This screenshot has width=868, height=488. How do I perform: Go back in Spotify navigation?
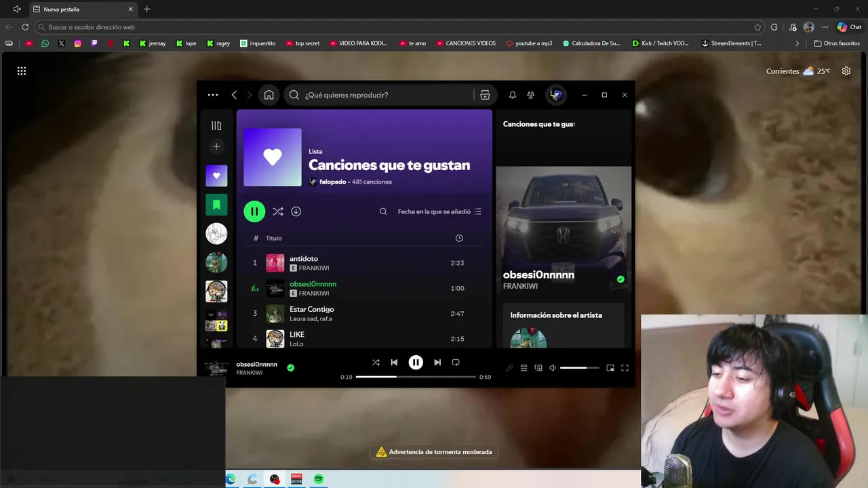coord(234,95)
